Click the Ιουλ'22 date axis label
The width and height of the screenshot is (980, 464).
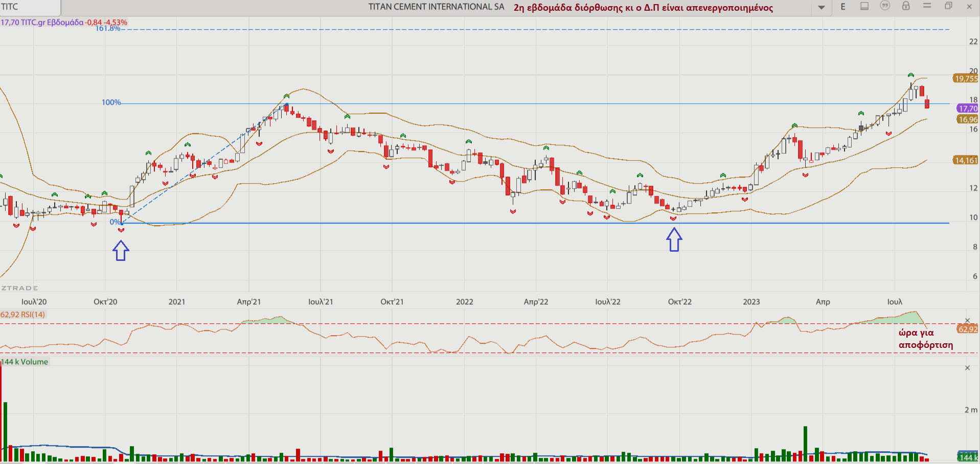point(608,302)
